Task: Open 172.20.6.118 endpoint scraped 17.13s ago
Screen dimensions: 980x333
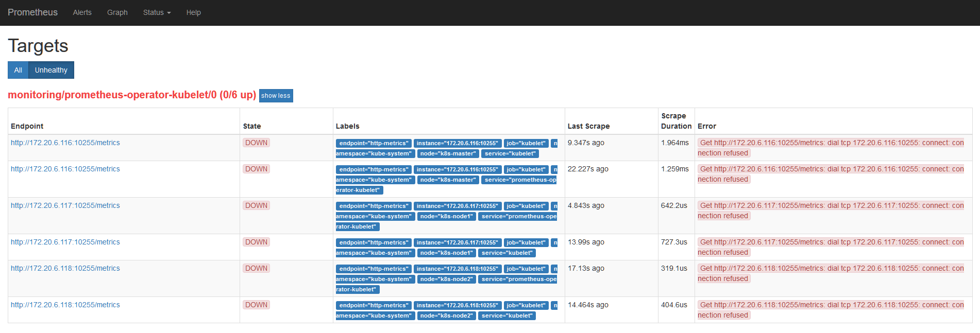Action: pos(65,268)
